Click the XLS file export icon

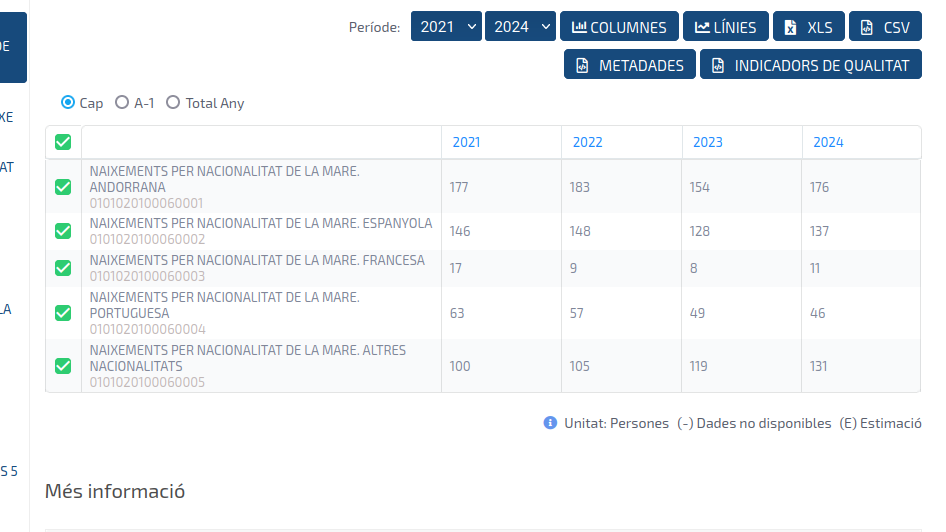[x=790, y=27]
